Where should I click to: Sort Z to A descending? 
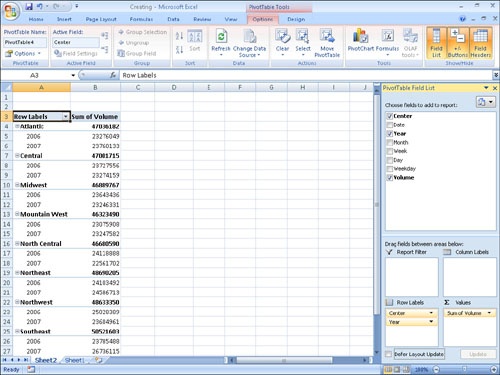179,50
